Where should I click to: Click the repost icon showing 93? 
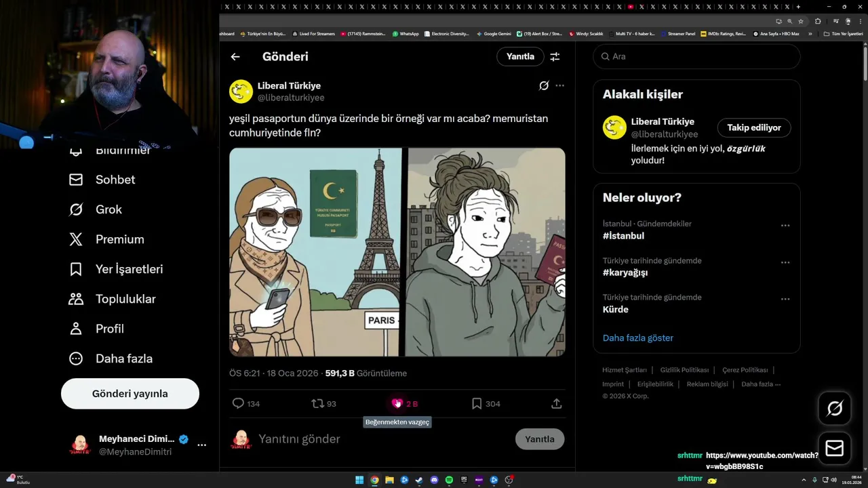pyautogui.click(x=317, y=403)
